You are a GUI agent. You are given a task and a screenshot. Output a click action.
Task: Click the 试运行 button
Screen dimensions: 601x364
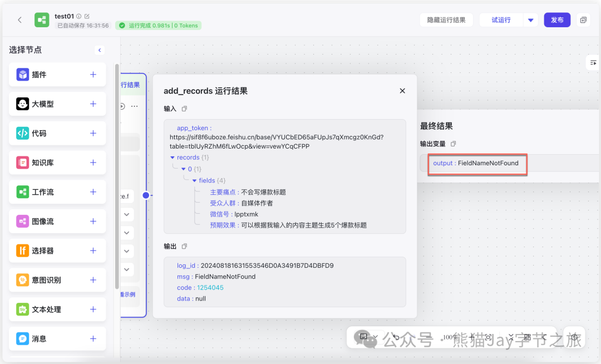[x=501, y=20]
